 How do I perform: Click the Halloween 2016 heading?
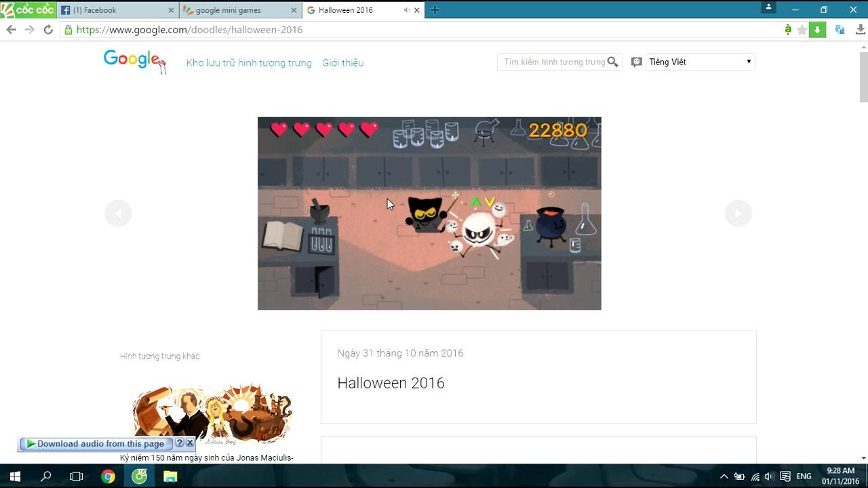point(391,383)
